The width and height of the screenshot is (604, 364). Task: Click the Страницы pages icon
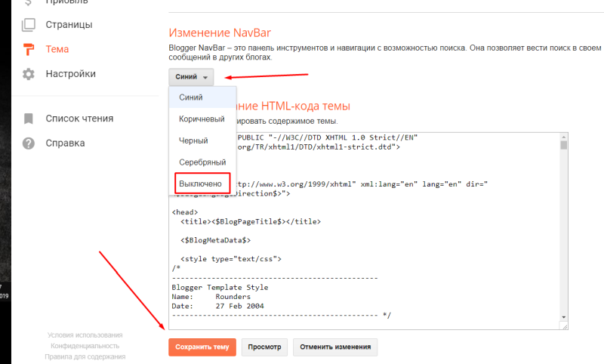point(29,25)
